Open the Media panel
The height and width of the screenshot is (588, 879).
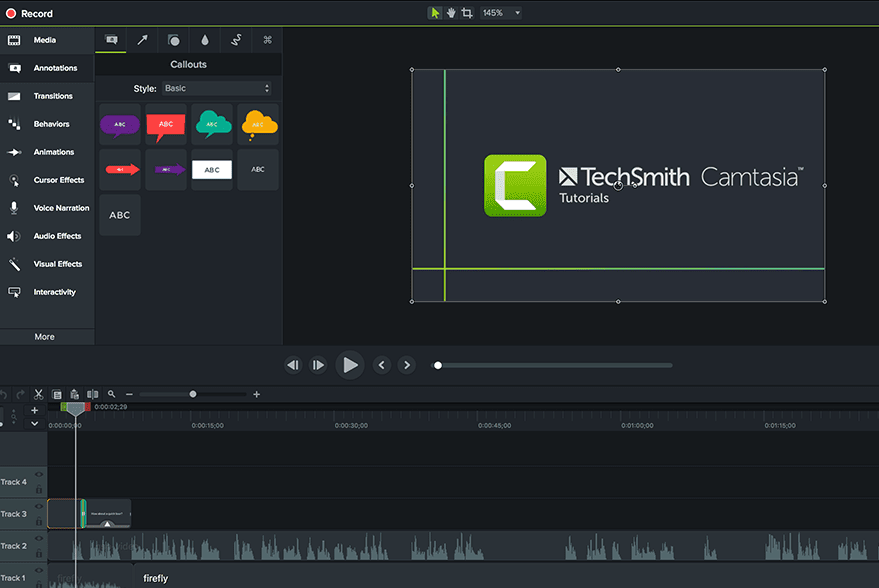tap(47, 40)
